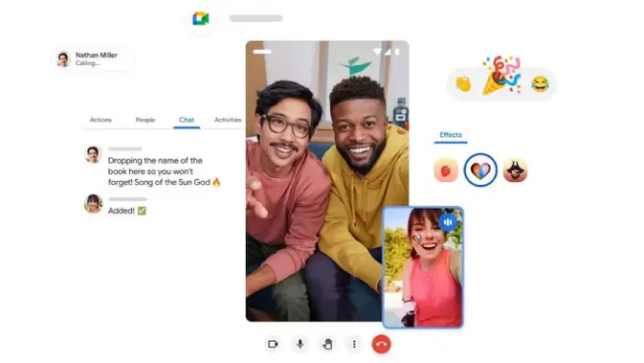Switch to the Actions tab
Image resolution: width=644 pixels, height=363 pixels.
coord(100,120)
